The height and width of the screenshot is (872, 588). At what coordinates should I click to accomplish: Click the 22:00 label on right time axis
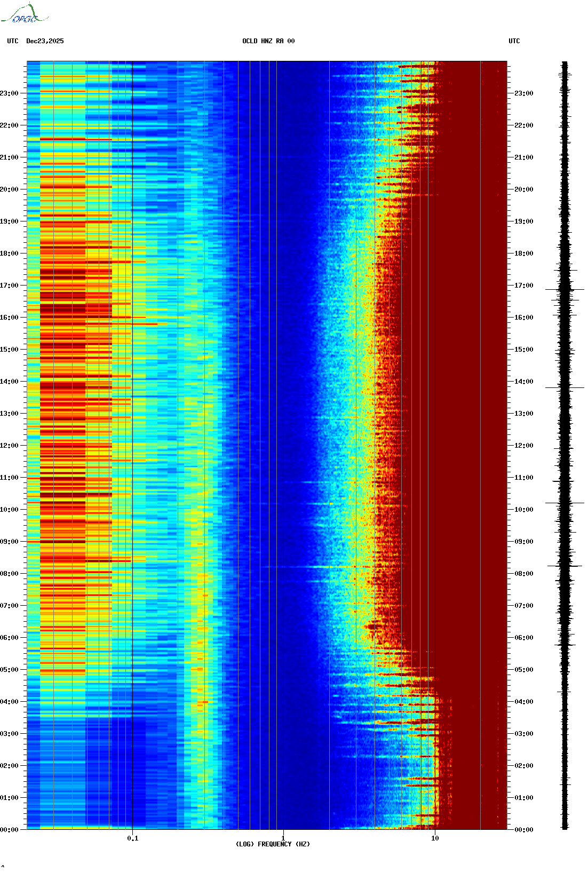[x=524, y=125]
